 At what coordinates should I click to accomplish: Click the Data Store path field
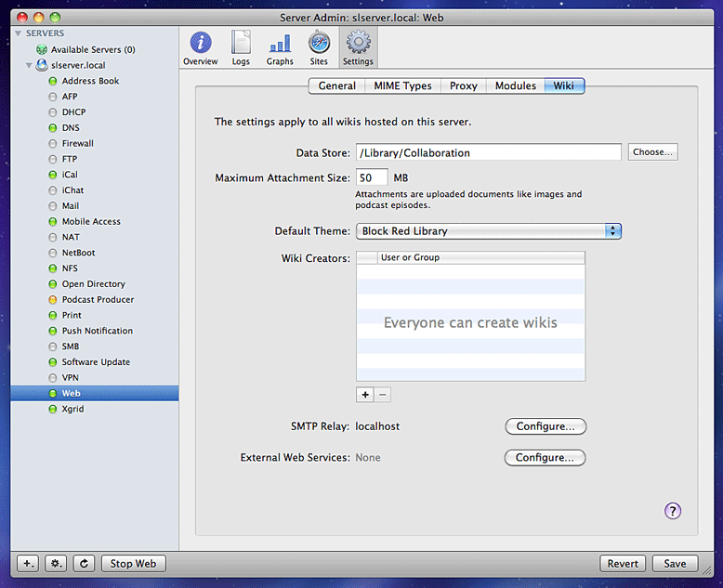click(488, 152)
